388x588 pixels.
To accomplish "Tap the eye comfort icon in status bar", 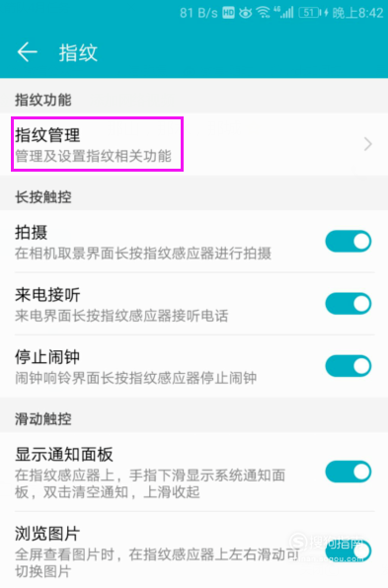I will click(x=246, y=13).
